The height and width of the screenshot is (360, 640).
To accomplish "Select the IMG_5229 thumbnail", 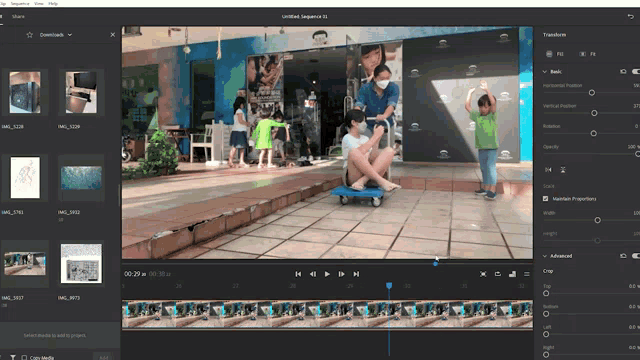I will (81, 92).
